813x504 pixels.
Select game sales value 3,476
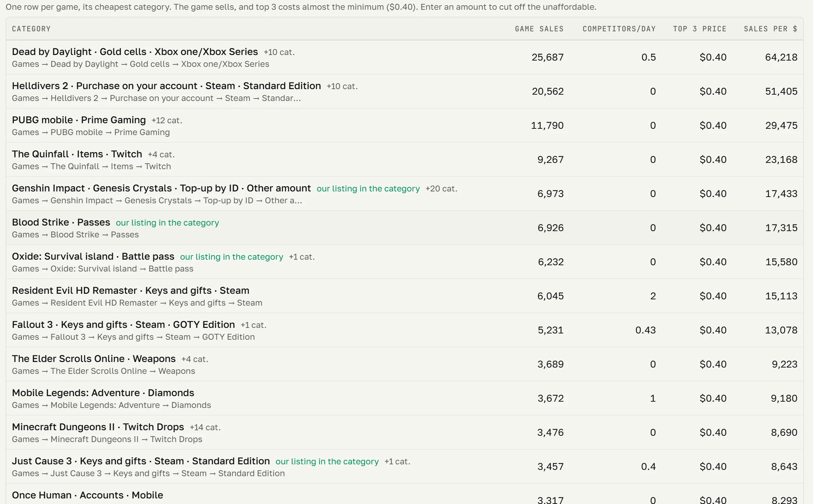pos(550,432)
